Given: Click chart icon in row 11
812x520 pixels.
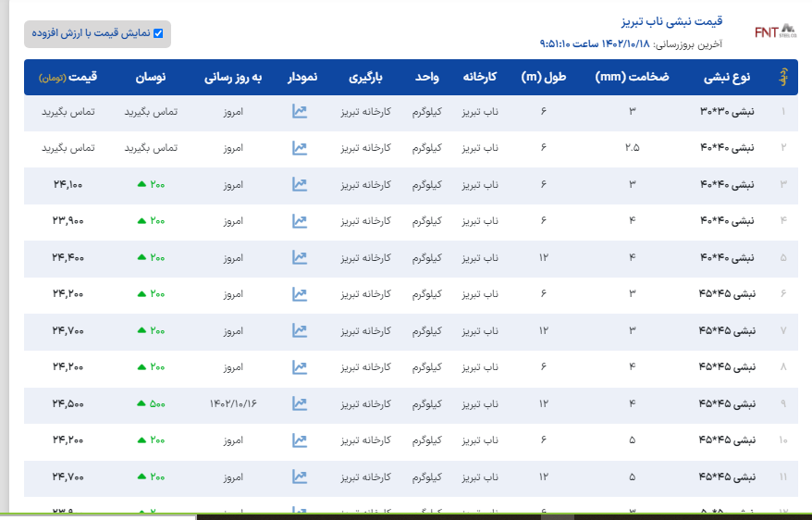Looking at the screenshot, I should click(300, 477).
